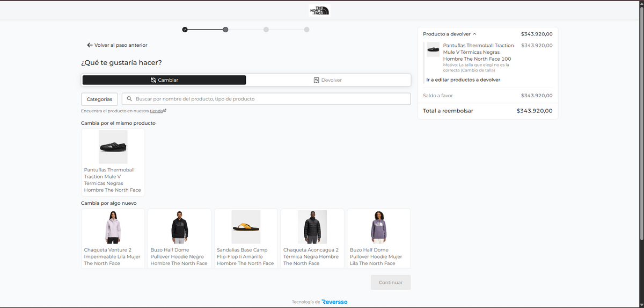Click Ir a editar productos a devolver

point(463,80)
